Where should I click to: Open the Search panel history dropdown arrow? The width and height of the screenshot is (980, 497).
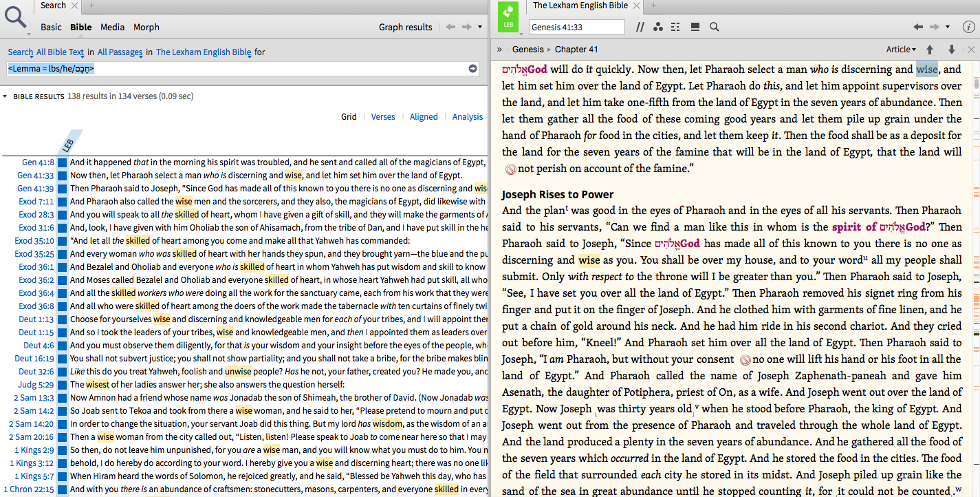(x=481, y=28)
